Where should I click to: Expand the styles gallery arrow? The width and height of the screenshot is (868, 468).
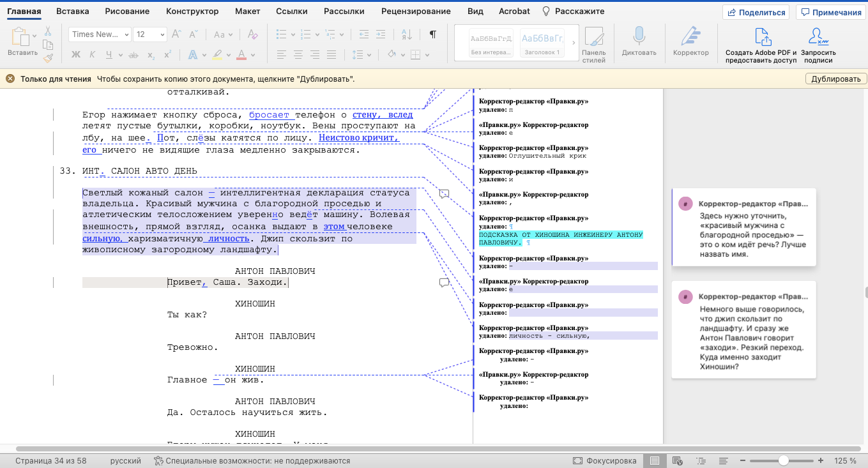point(573,43)
